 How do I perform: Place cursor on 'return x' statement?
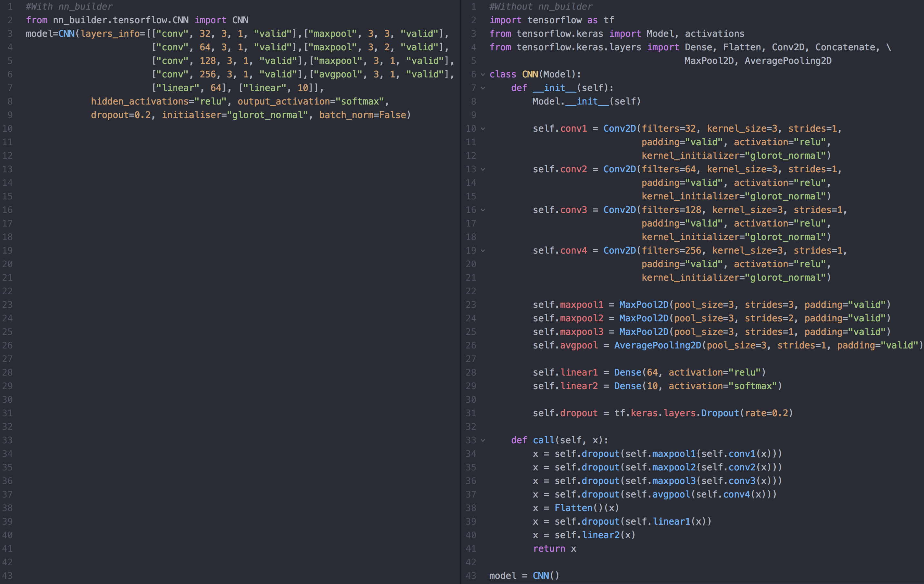click(x=554, y=549)
